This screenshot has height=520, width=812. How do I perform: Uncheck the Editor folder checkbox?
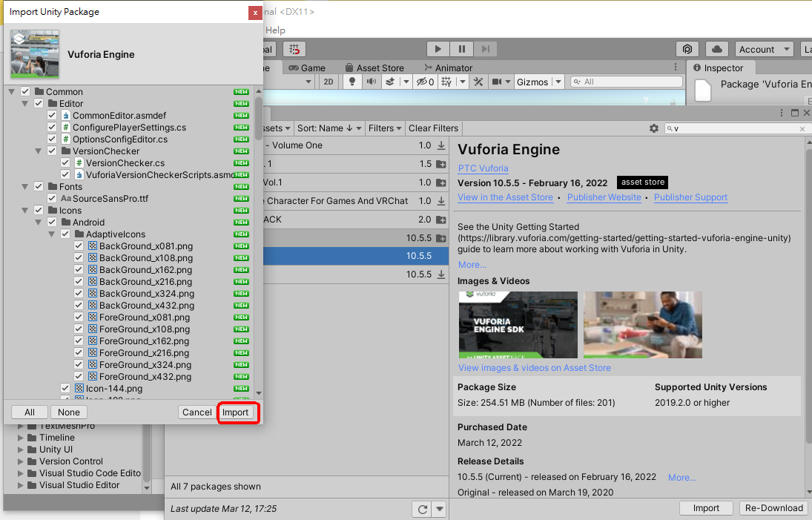[x=39, y=104]
